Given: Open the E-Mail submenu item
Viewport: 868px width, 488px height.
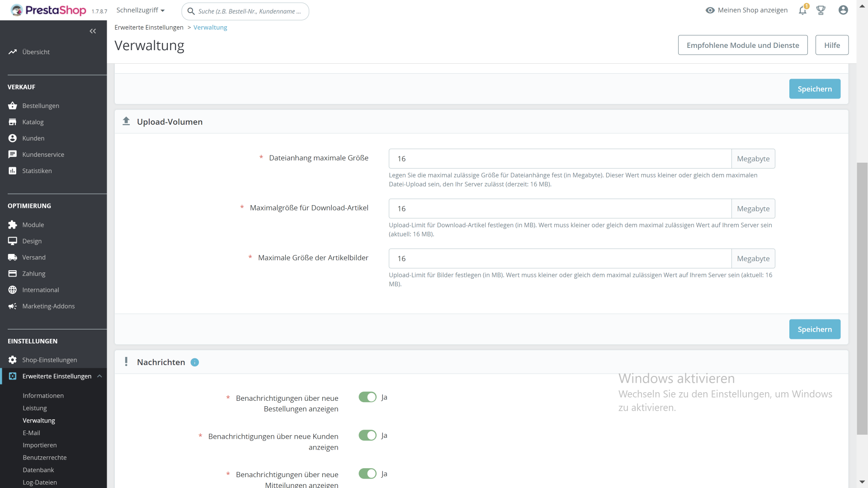Looking at the screenshot, I should coord(31,433).
